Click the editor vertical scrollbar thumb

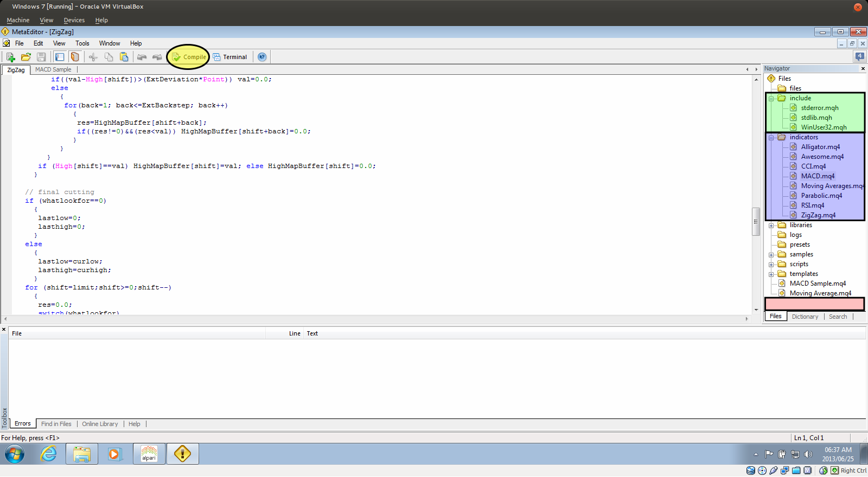756,221
